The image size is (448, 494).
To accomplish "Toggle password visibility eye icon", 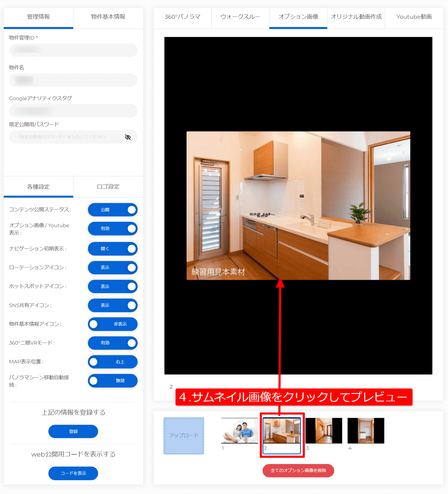I will [128, 137].
